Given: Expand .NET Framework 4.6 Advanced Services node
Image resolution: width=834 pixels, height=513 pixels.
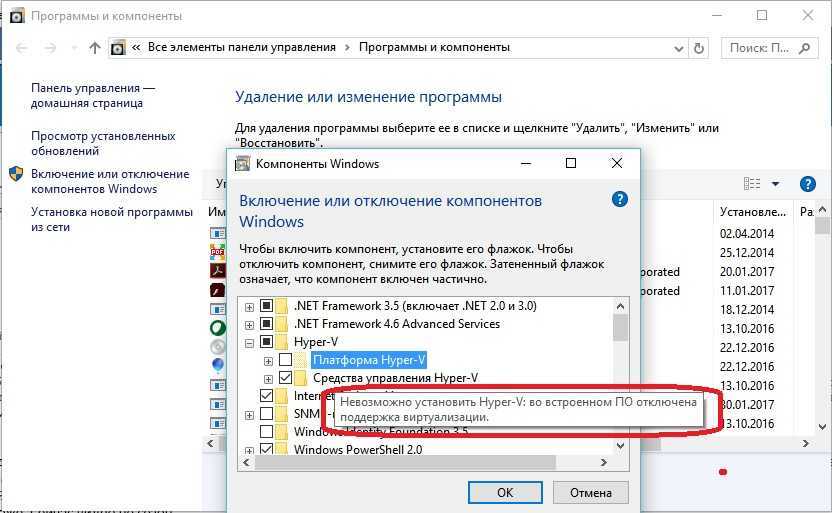Looking at the screenshot, I should 249,325.
